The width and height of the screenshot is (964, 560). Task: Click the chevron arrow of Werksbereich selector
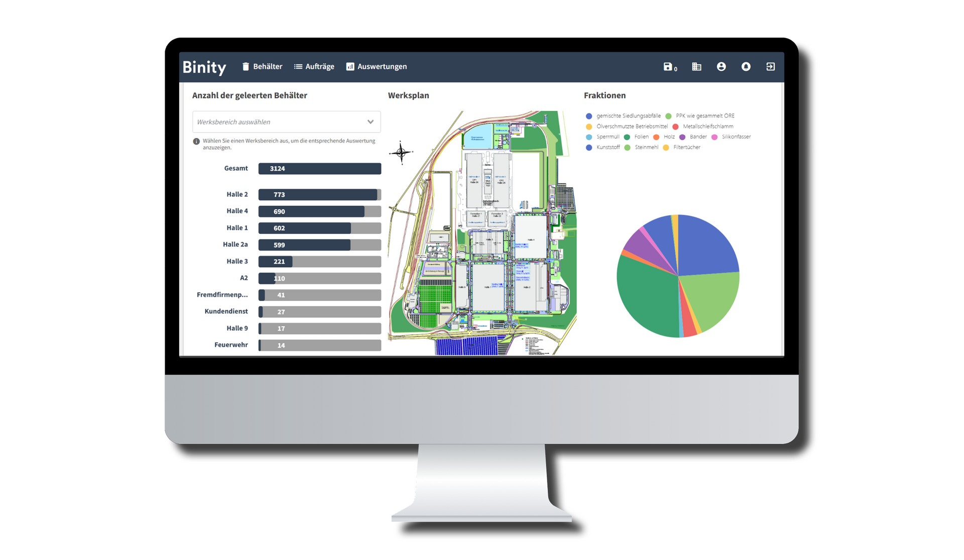tap(371, 122)
